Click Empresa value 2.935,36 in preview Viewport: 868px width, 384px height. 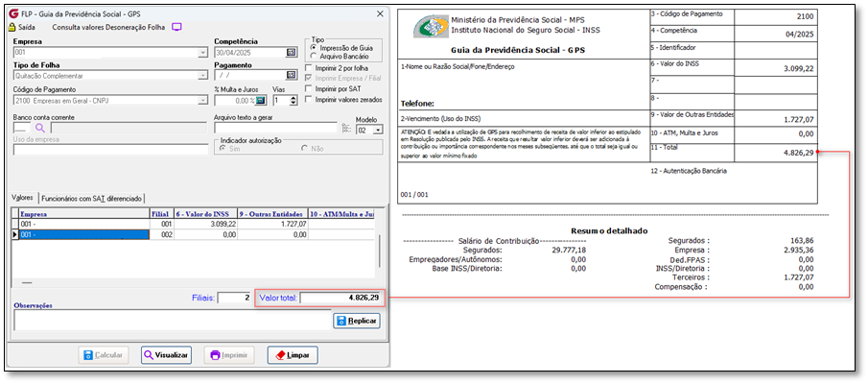(799, 250)
